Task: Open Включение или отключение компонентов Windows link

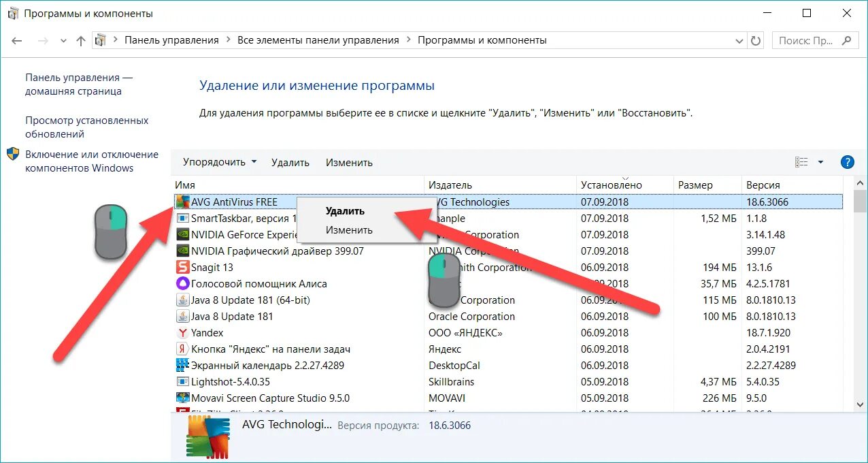Action: click(92, 161)
